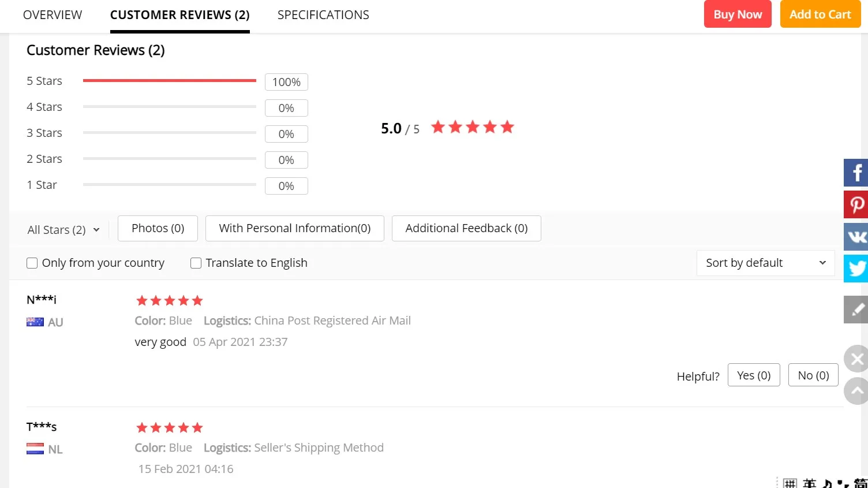Close the floating sidebar with X icon
Viewport: 868px width, 488px height.
point(856,359)
